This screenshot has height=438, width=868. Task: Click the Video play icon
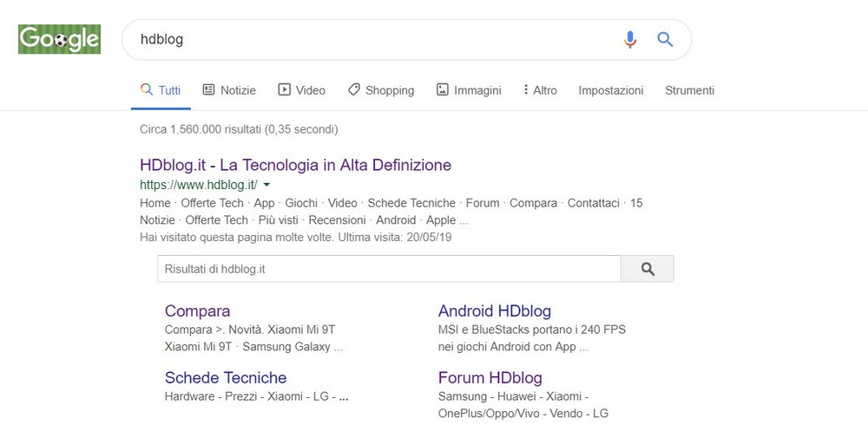coord(284,89)
